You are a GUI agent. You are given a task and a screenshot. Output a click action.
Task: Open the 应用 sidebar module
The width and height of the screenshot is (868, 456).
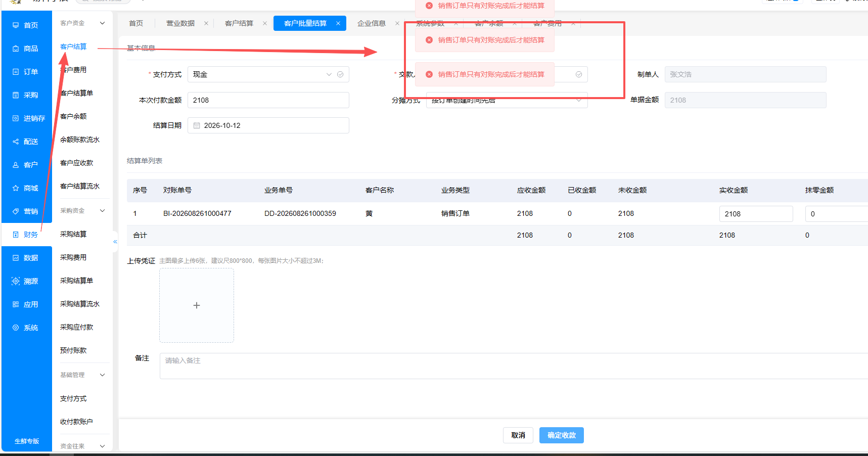click(26, 304)
